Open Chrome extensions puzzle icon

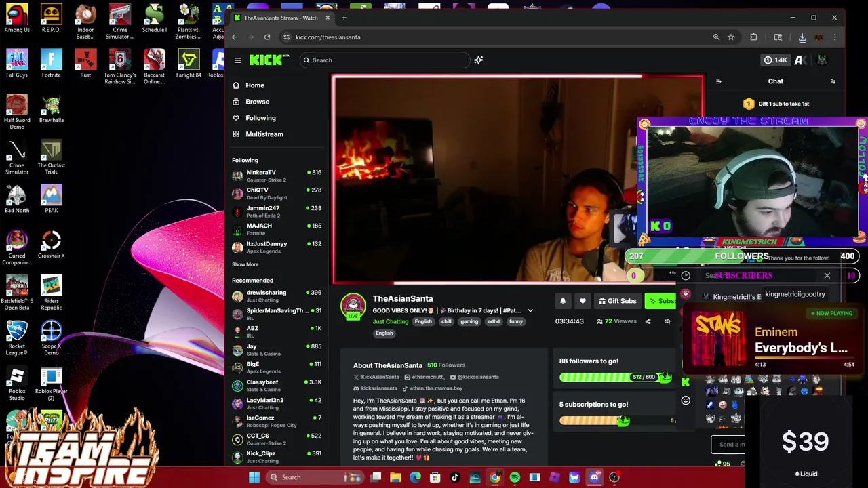[753, 37]
